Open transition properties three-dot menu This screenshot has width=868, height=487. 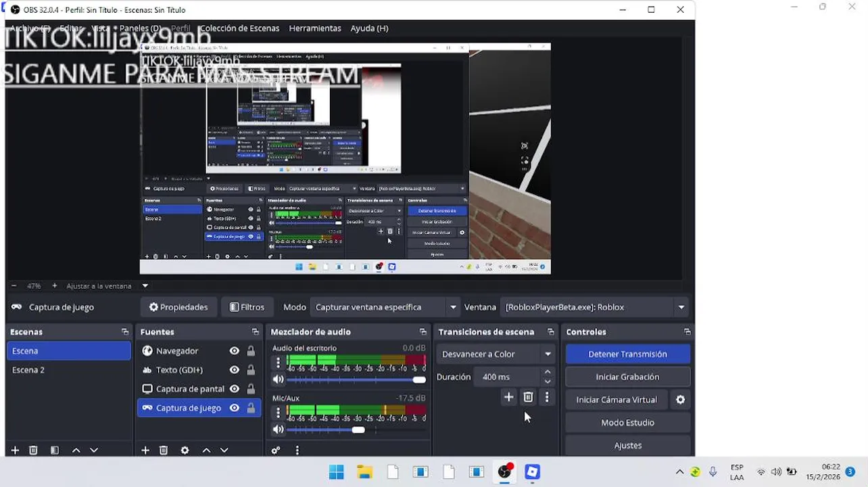pyautogui.click(x=547, y=397)
